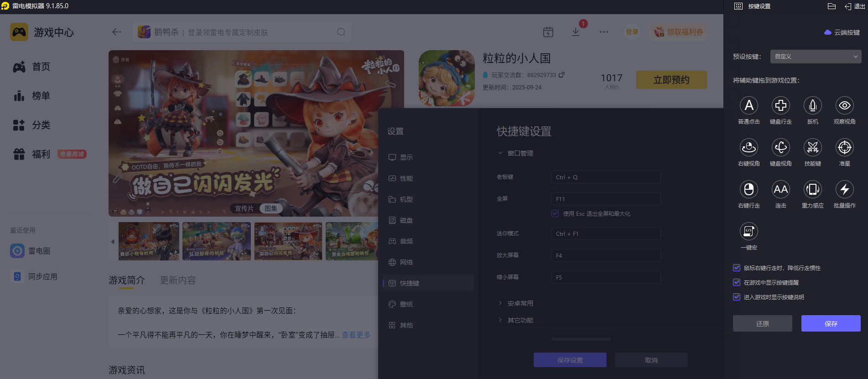
Task: Open the 雷电圈 recent app
Action: click(31, 251)
